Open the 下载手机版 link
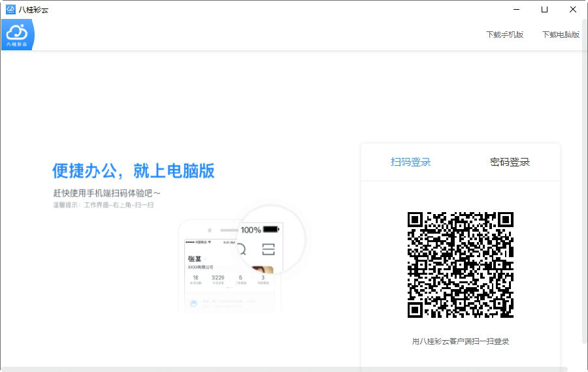Image resolution: width=588 pixels, height=372 pixels. pyautogui.click(x=505, y=35)
